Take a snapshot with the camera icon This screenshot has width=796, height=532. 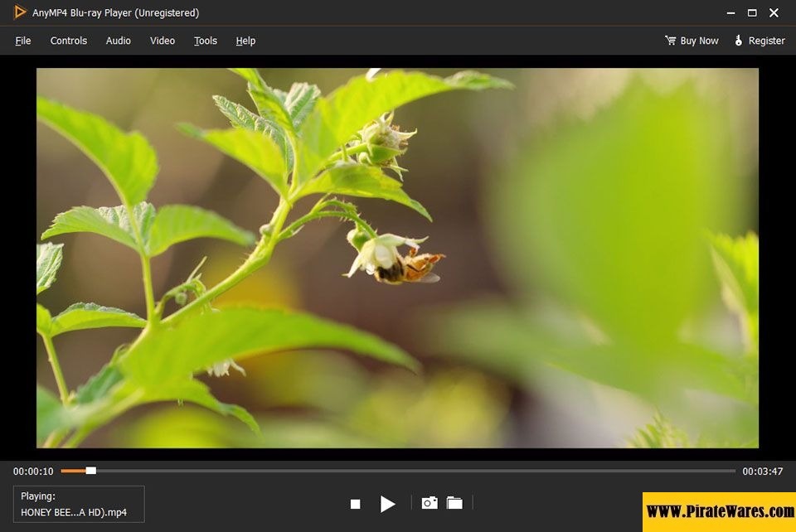429,503
